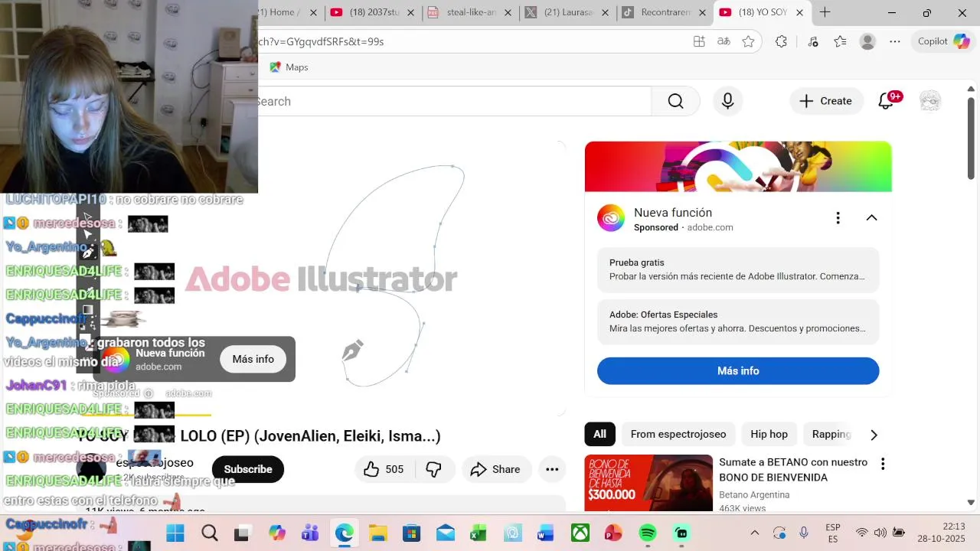Open the Edge profile icon

pyautogui.click(x=867, y=41)
